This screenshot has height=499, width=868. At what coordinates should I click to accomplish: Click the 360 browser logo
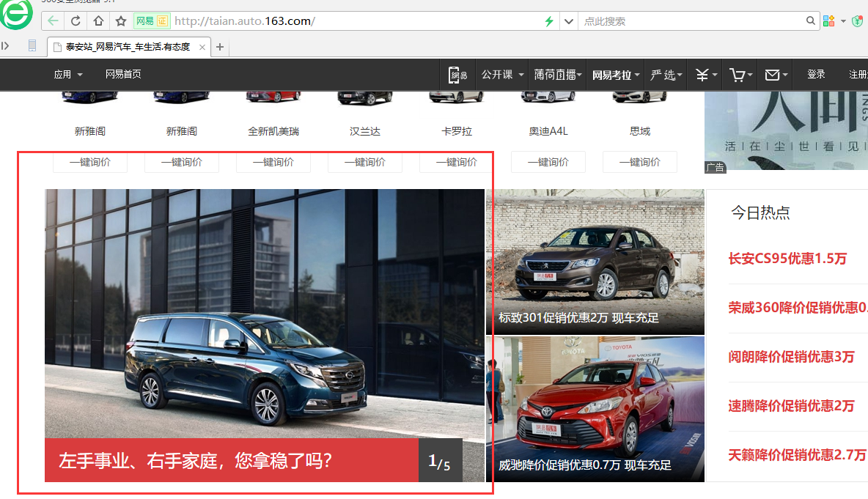[x=17, y=14]
